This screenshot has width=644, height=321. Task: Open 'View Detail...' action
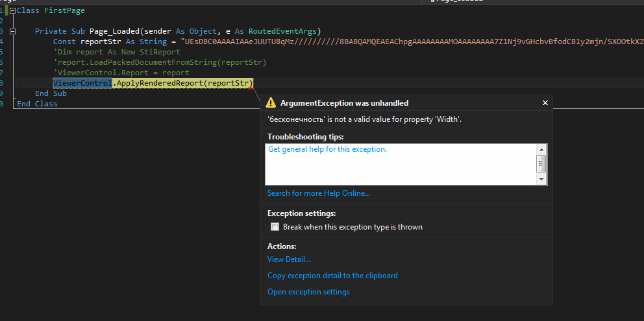(289, 259)
